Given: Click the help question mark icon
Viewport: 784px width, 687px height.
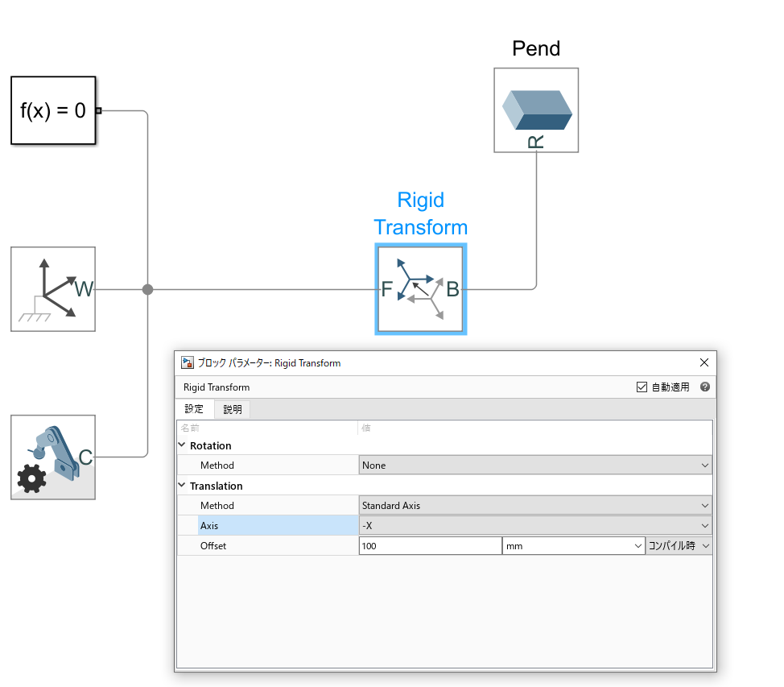Looking at the screenshot, I should (x=704, y=387).
